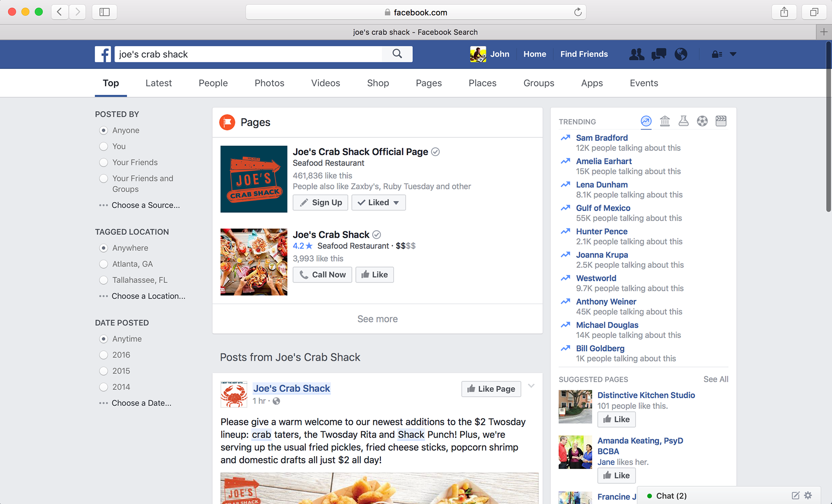Select the 2014 date radio
832x504 pixels.
click(x=104, y=387)
